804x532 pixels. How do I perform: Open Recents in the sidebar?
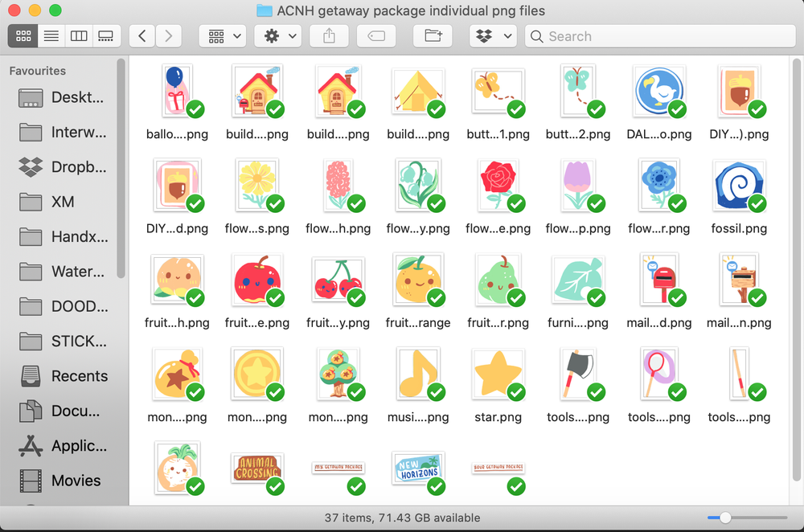[62, 376]
